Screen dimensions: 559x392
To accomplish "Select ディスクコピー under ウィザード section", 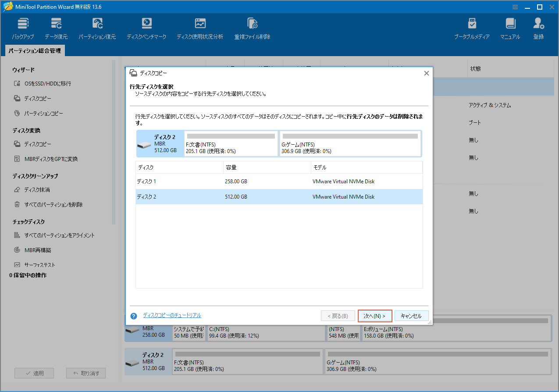I will click(x=32, y=98).
